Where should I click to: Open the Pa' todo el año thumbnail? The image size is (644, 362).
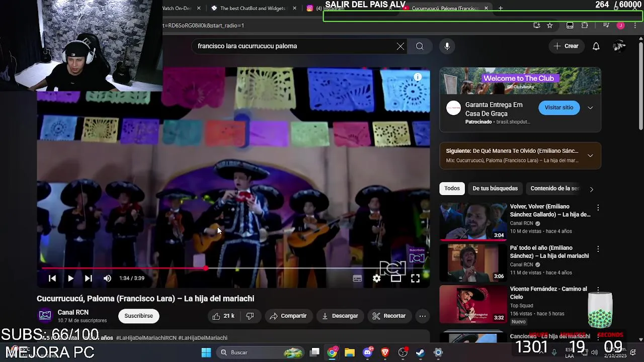point(473,263)
